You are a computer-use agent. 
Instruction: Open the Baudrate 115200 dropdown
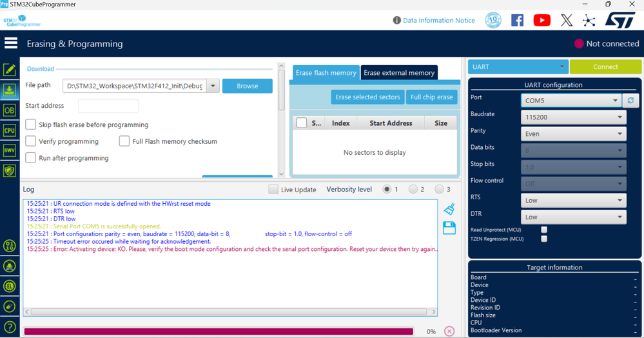click(x=573, y=117)
